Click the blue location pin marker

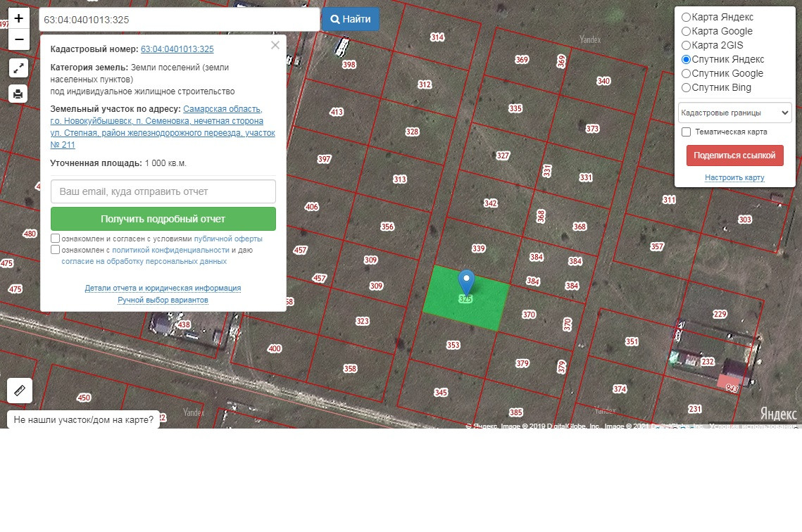click(x=466, y=282)
